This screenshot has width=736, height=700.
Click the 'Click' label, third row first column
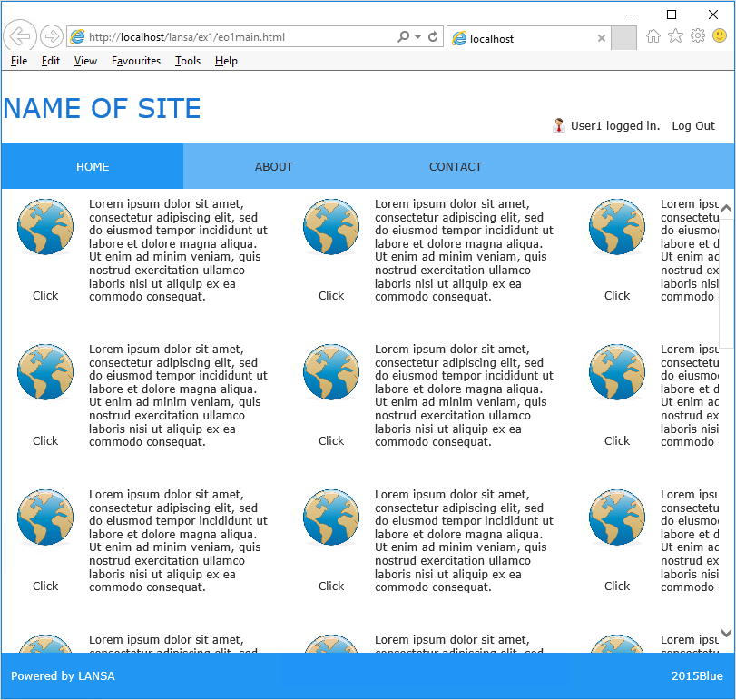pyautogui.click(x=45, y=586)
